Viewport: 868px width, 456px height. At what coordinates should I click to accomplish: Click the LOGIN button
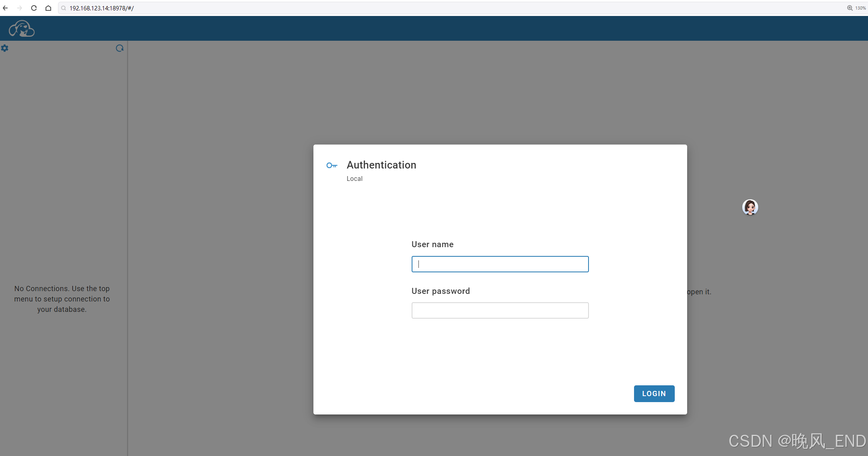coord(654,394)
